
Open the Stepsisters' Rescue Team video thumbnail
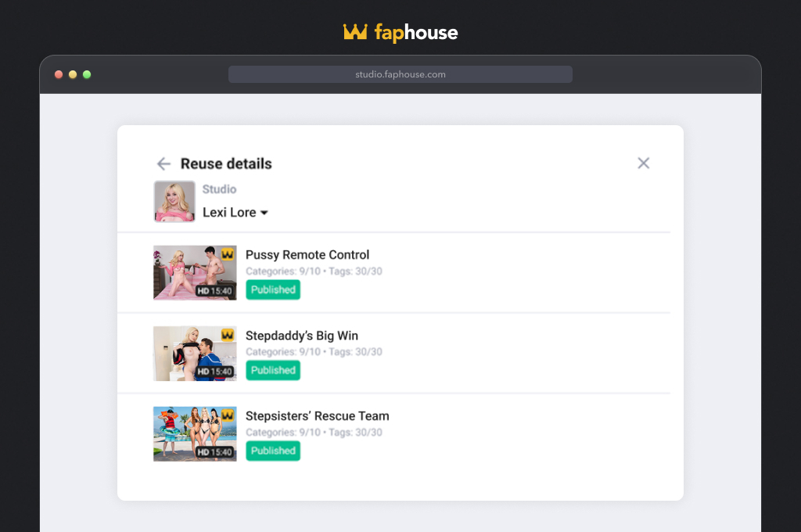pyautogui.click(x=195, y=434)
